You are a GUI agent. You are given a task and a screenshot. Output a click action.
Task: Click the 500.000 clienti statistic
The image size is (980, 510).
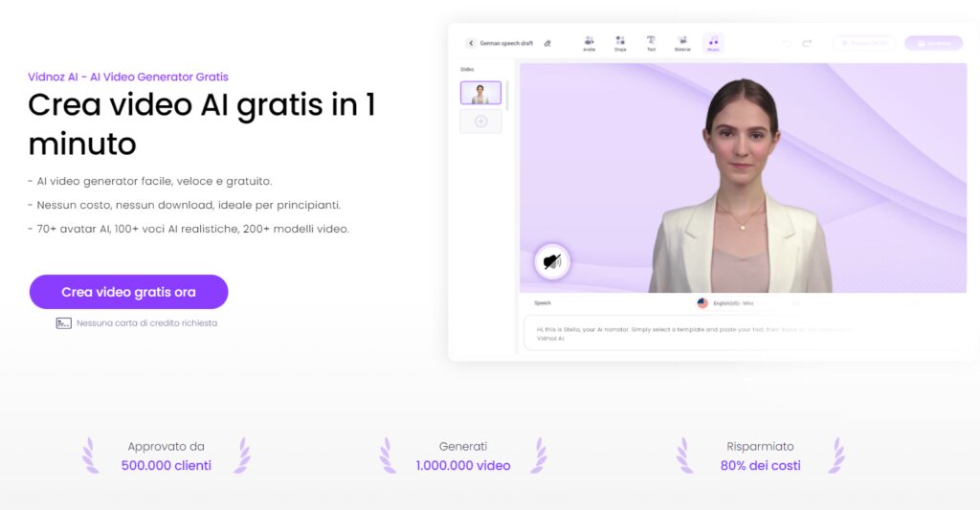(167, 466)
